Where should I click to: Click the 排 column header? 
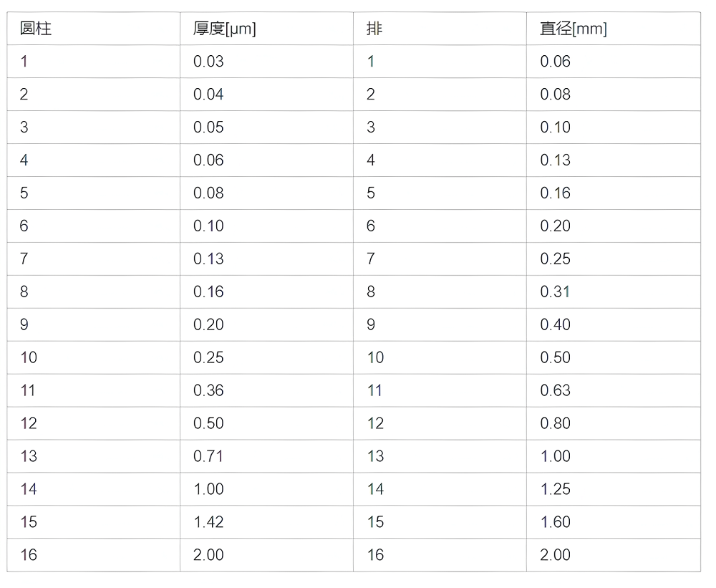pyautogui.click(x=374, y=29)
